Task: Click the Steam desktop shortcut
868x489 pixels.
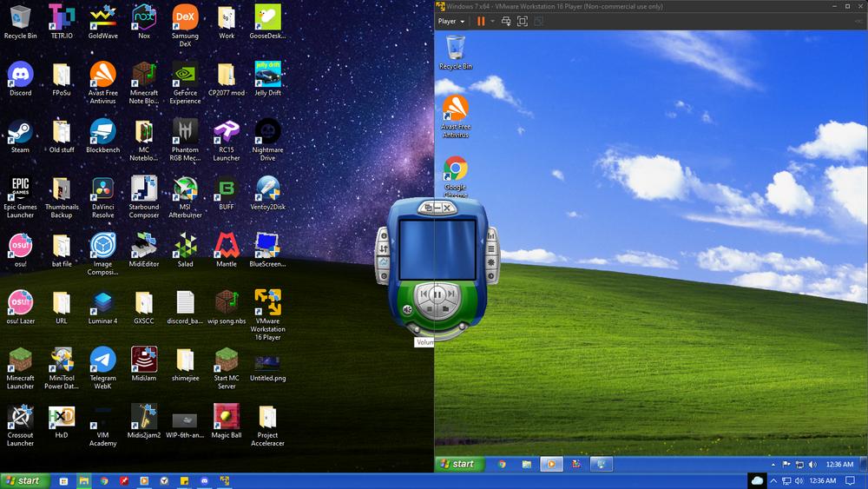Action: click(21, 136)
